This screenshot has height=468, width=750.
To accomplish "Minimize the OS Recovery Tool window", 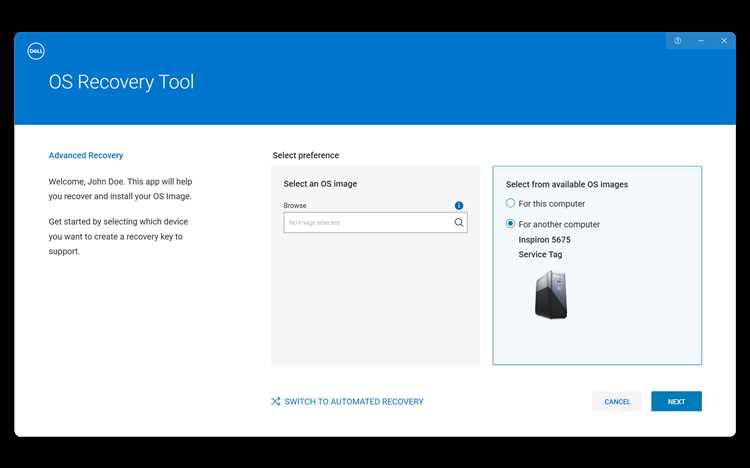I will [x=701, y=41].
